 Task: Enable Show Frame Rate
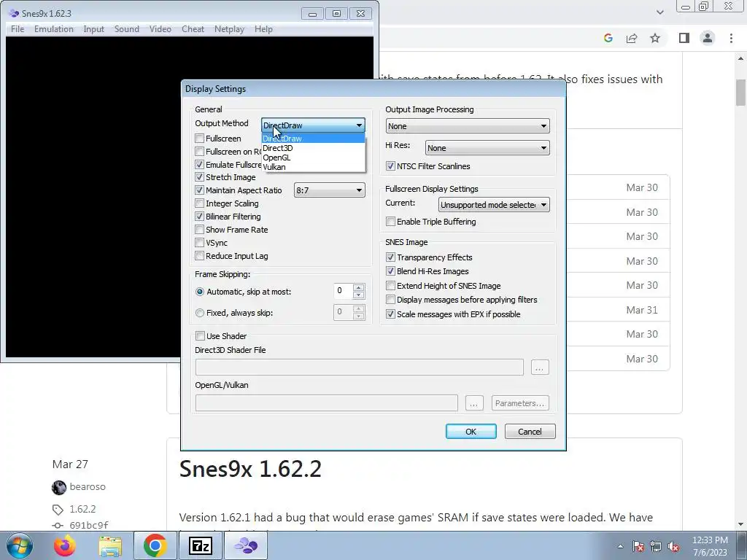[x=200, y=230]
